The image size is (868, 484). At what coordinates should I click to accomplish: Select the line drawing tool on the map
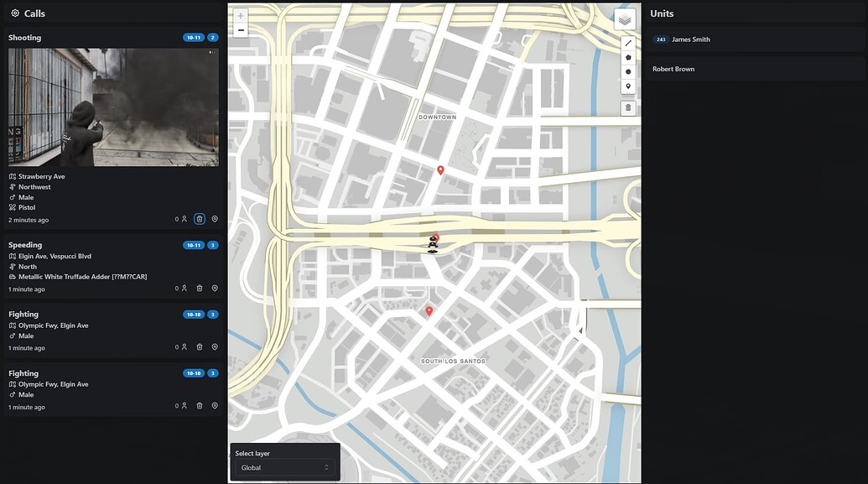coord(627,41)
